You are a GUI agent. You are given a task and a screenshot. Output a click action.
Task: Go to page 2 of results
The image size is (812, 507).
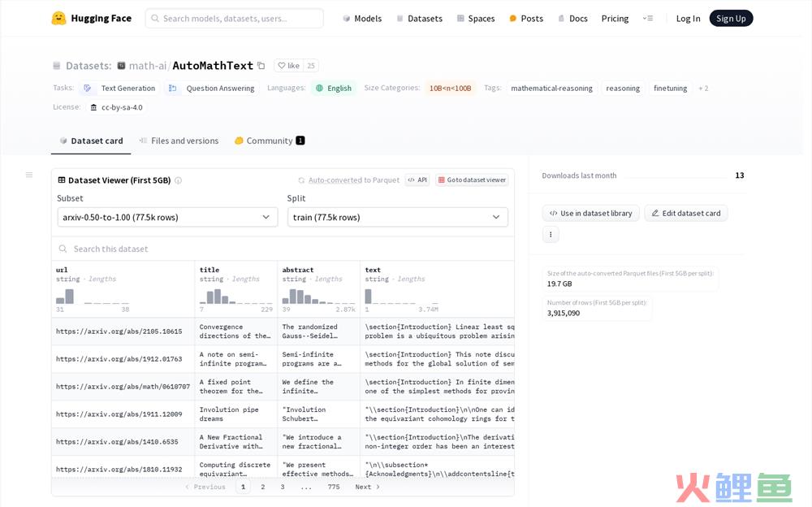262,487
